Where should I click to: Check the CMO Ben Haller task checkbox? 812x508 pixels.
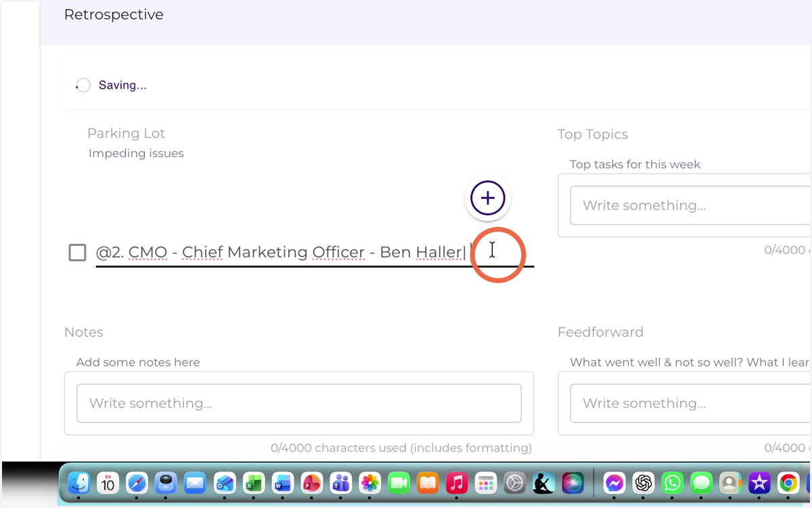78,253
